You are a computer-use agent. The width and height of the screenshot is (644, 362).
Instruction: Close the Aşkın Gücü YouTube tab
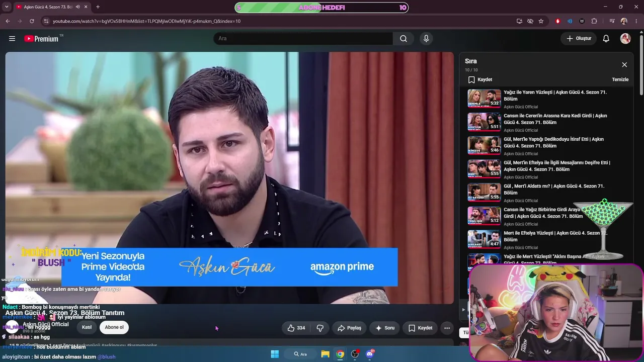tap(86, 7)
